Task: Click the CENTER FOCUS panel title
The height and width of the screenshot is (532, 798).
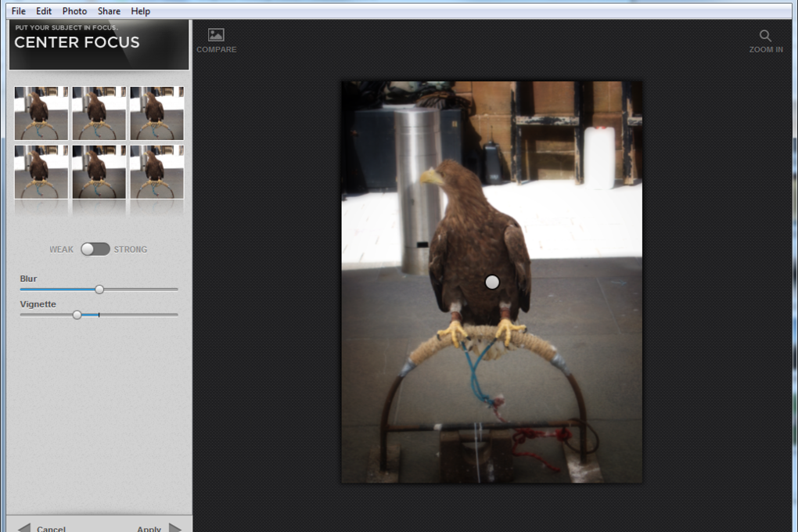Action: pos(77,42)
